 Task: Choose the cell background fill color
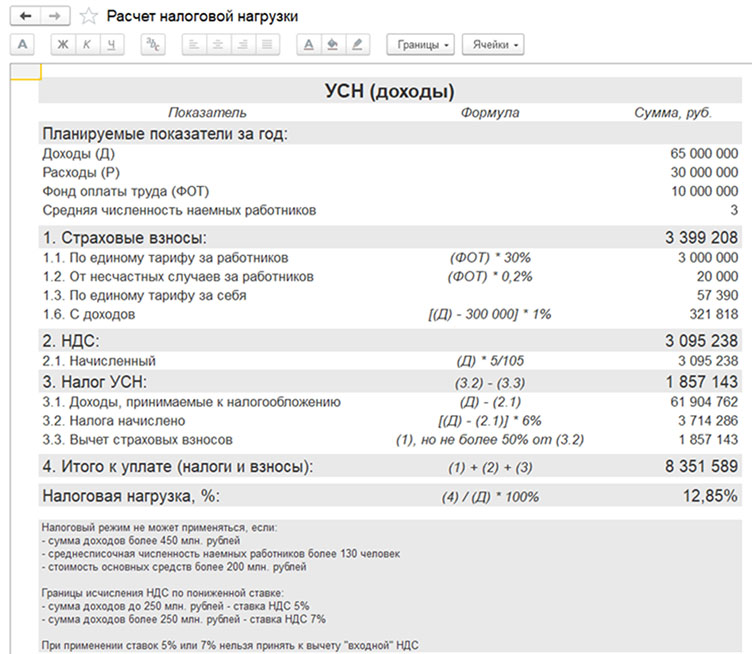pos(332,45)
